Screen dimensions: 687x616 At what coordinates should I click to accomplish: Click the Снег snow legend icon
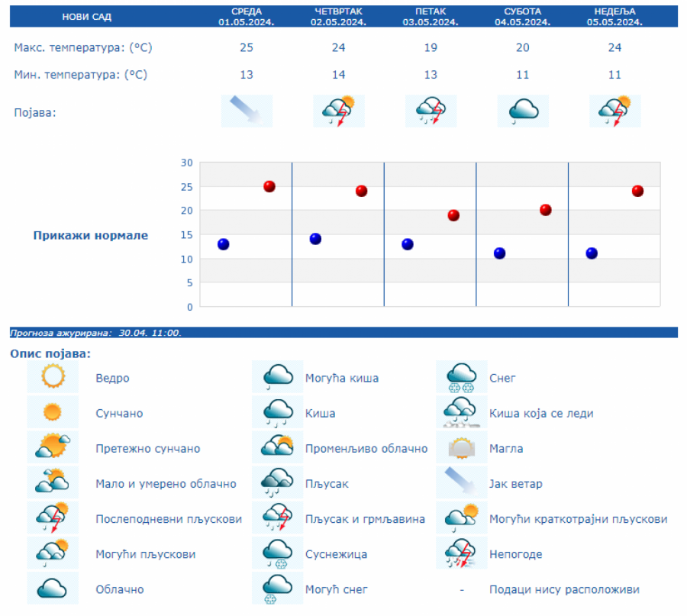462,377
